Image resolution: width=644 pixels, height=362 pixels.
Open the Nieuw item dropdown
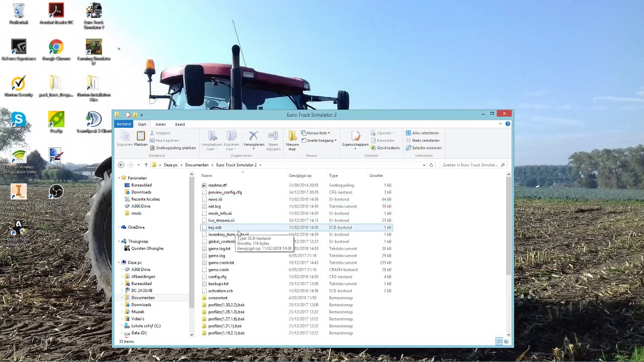click(315, 133)
